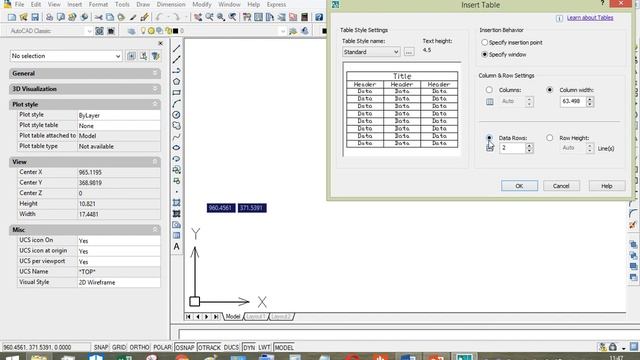Toggle SNAP in the status bar
640x360 pixels.
(x=101, y=347)
